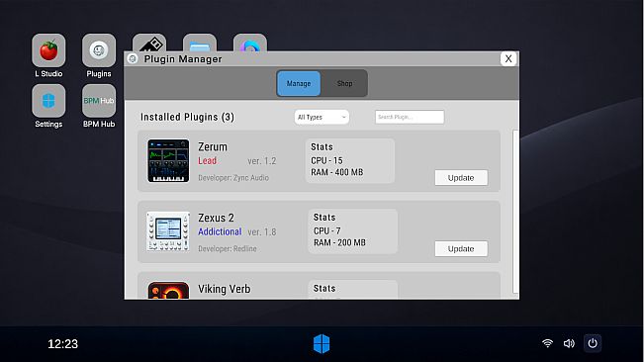
Task: Update the Zexus 2 plugin
Action: click(x=461, y=248)
